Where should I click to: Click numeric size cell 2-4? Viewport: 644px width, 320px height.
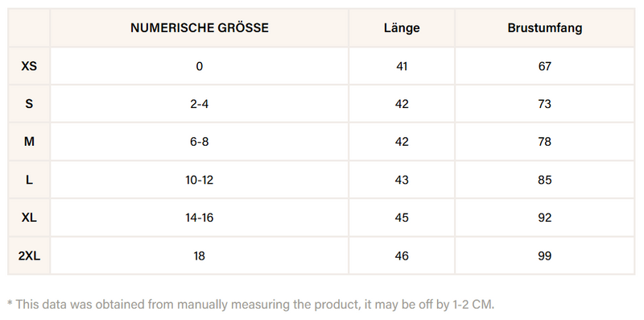(x=199, y=104)
